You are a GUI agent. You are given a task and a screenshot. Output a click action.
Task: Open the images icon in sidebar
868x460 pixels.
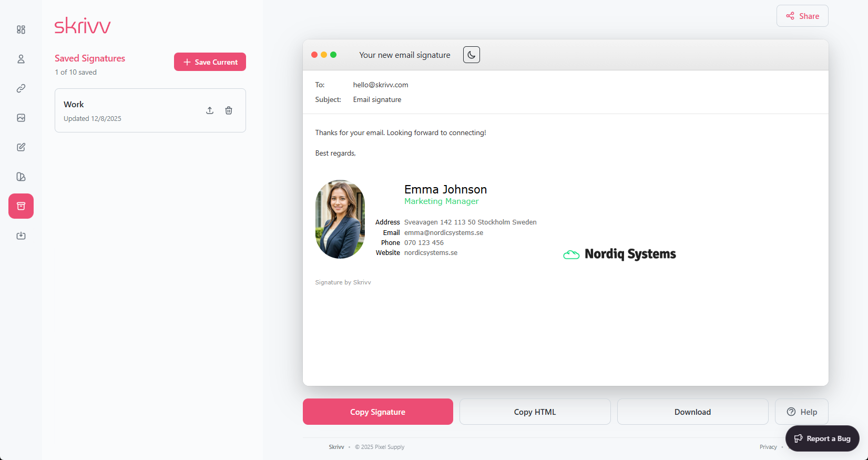coord(21,118)
